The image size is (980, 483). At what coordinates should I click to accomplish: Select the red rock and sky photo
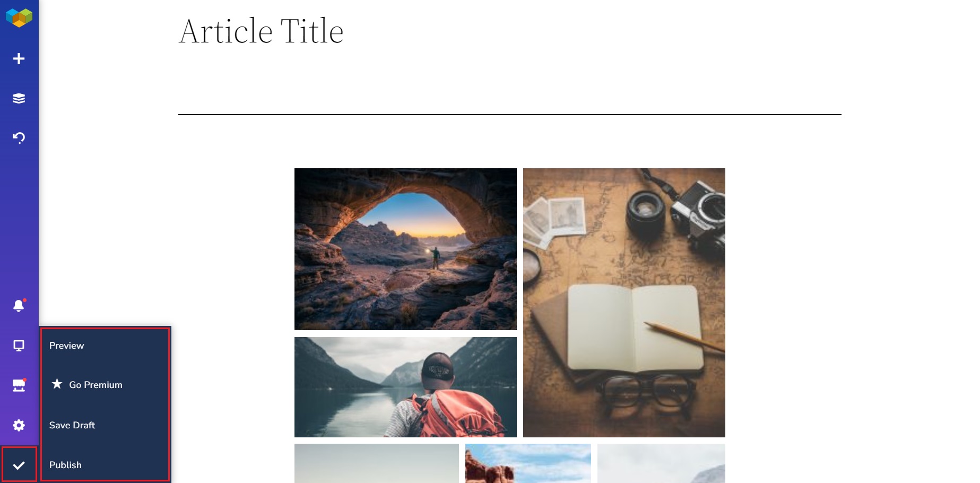[x=528, y=463]
